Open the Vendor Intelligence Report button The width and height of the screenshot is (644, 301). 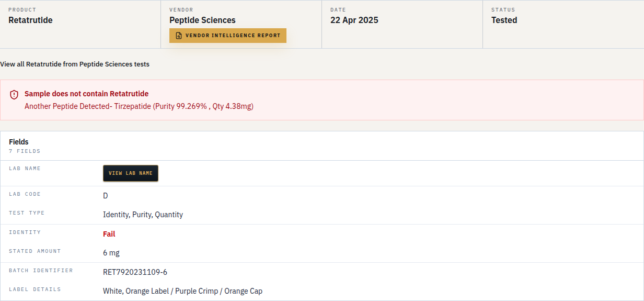[228, 36]
